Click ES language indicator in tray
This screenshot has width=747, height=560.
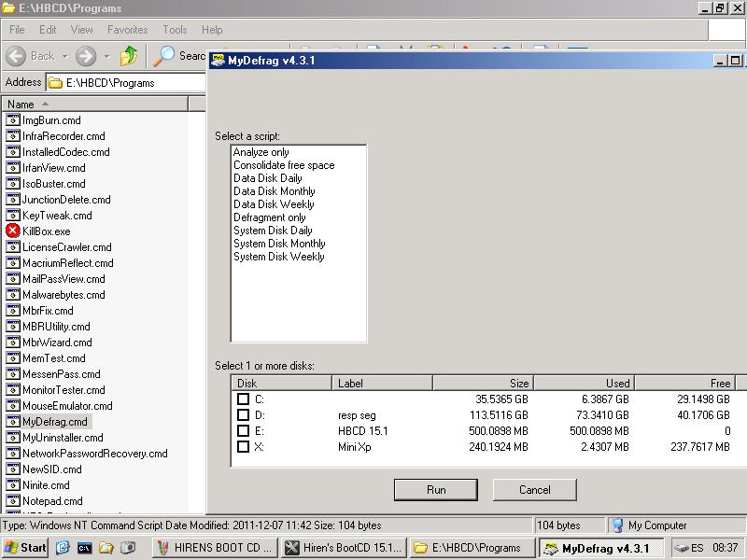[697, 548]
